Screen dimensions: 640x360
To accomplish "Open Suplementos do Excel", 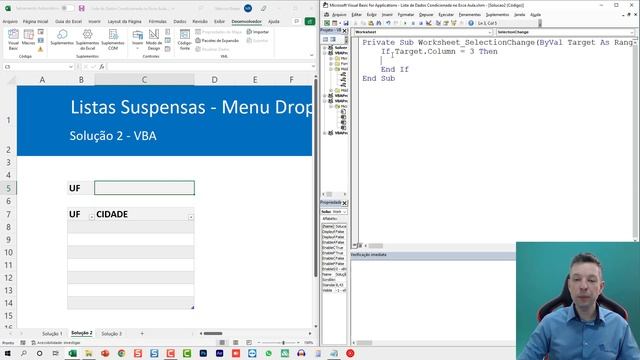I will click(87, 39).
